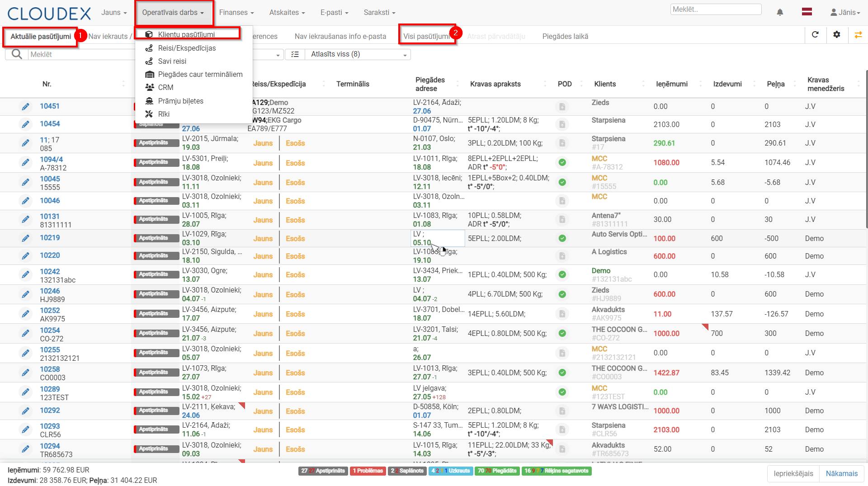The width and height of the screenshot is (868, 486).
Task: Open the Jānis user account dropdown
Action: pos(845,13)
